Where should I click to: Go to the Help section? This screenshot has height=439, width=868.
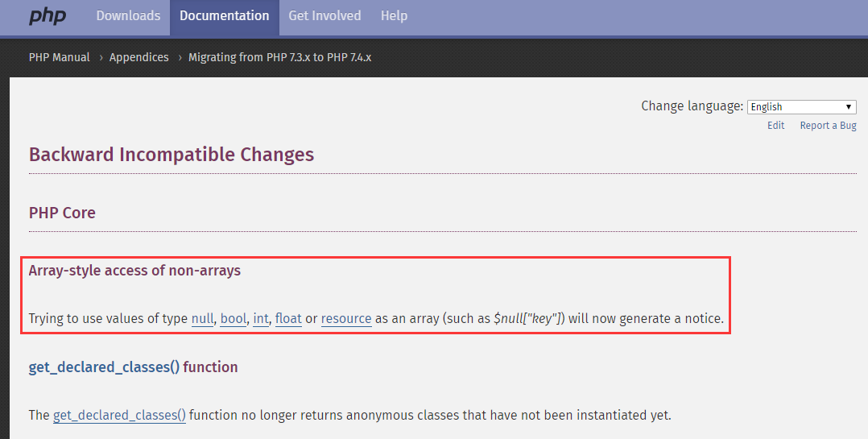394,16
